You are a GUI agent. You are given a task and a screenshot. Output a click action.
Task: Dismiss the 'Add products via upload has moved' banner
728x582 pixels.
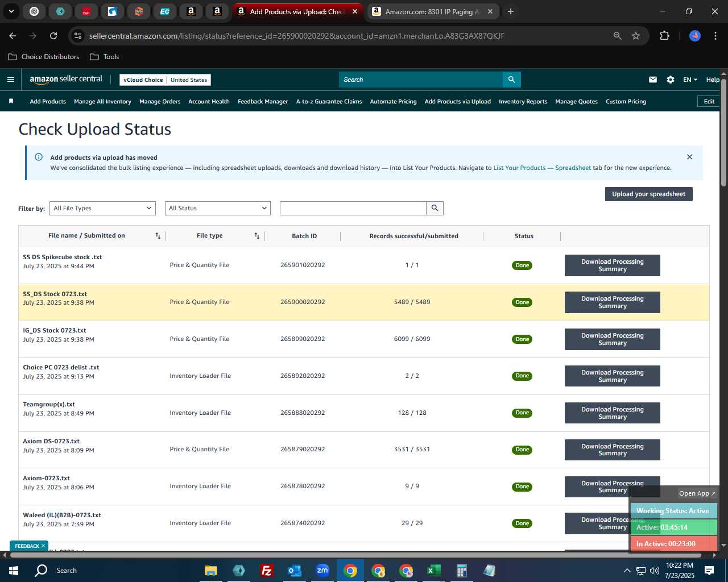coord(689,157)
